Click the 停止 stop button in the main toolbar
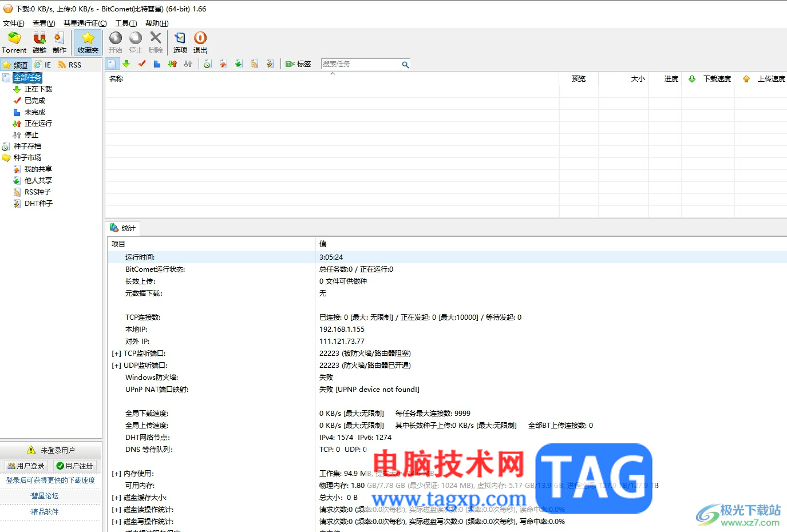Viewport: 787px width, 532px height. click(x=136, y=43)
